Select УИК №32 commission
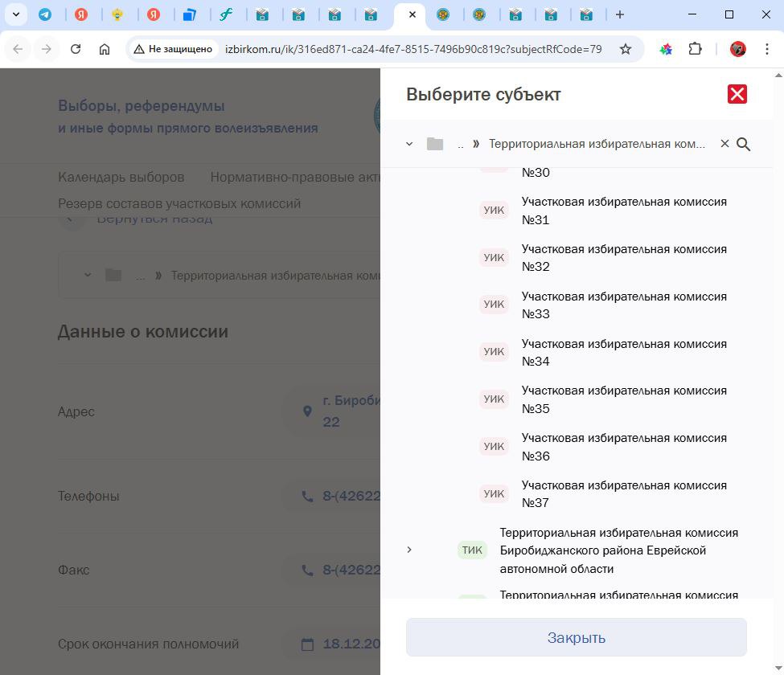The width and height of the screenshot is (784, 675). [624, 258]
